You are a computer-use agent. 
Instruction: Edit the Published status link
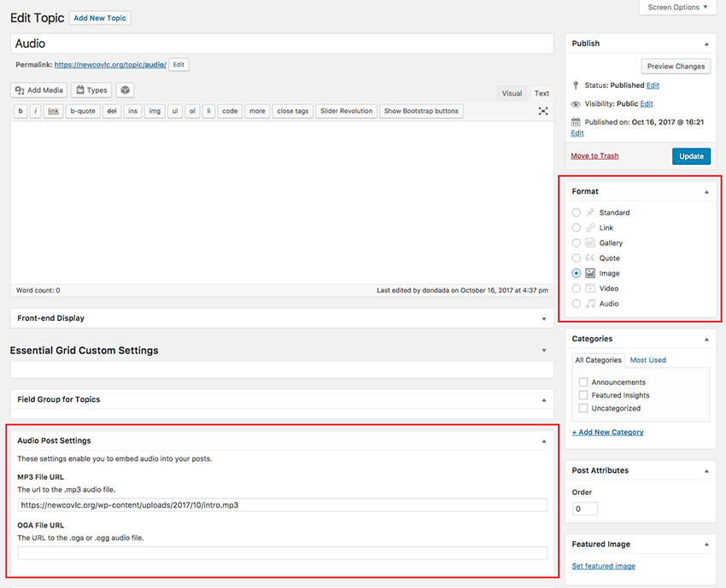click(653, 85)
